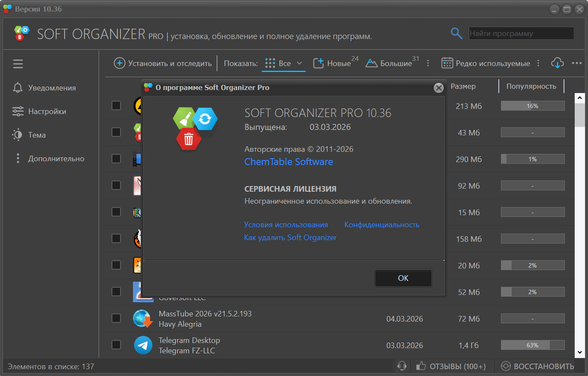Click the cloud download icon in toolbar

(557, 63)
